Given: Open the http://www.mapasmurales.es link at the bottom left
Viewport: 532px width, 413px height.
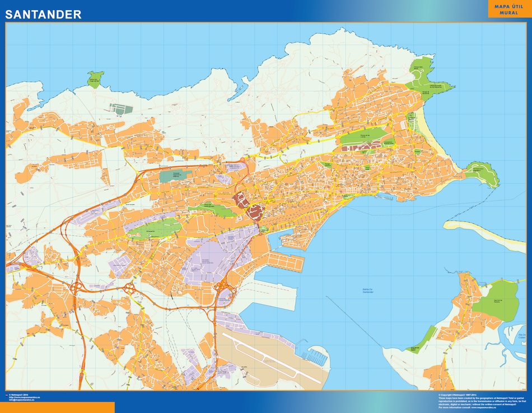Looking at the screenshot, I should (25, 397).
